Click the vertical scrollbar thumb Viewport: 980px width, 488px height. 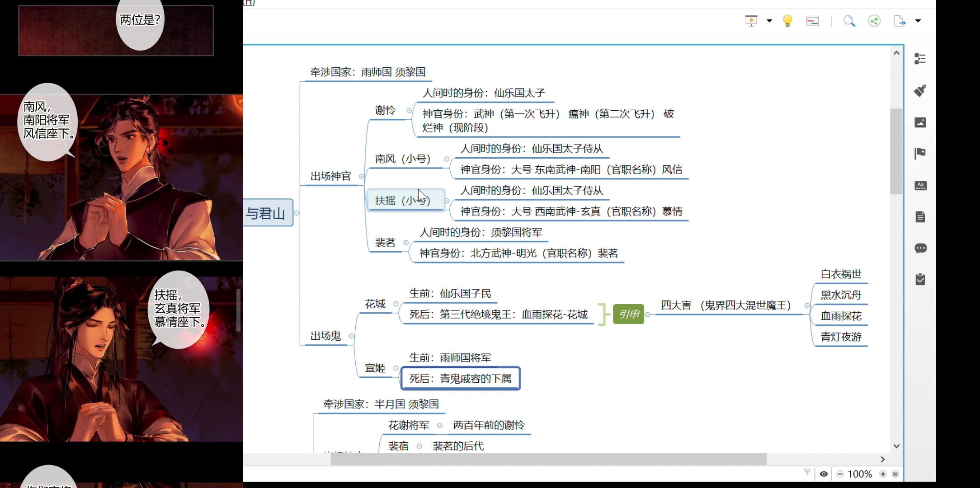(x=896, y=151)
